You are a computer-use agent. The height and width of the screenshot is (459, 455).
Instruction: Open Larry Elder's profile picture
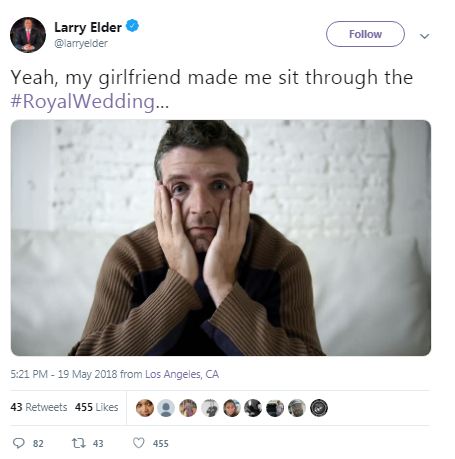click(28, 35)
